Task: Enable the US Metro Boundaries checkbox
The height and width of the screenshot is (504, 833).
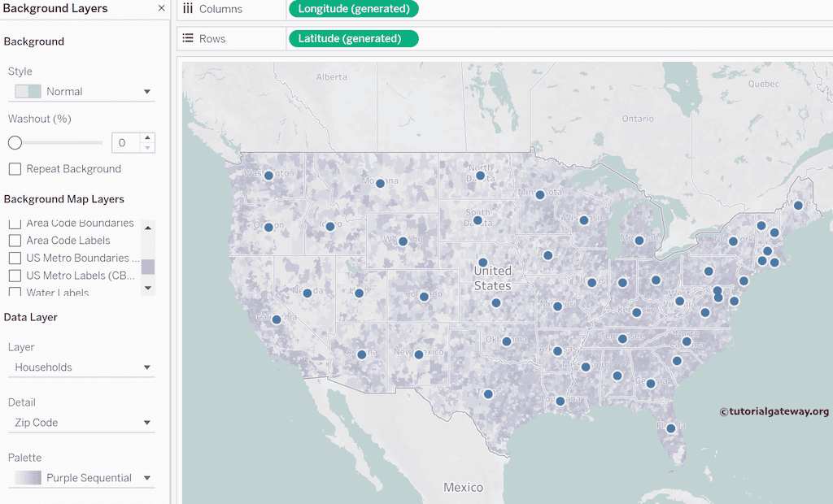Action: tap(15, 259)
